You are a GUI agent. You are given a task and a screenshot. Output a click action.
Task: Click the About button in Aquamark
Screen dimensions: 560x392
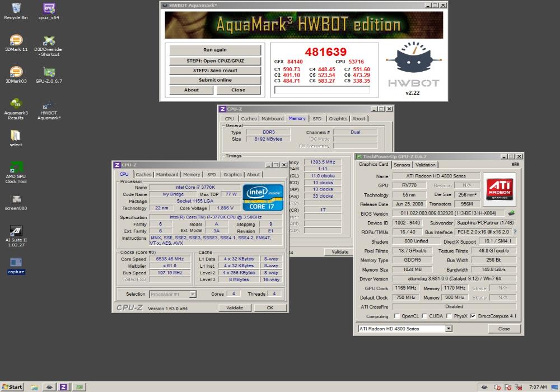[191, 90]
